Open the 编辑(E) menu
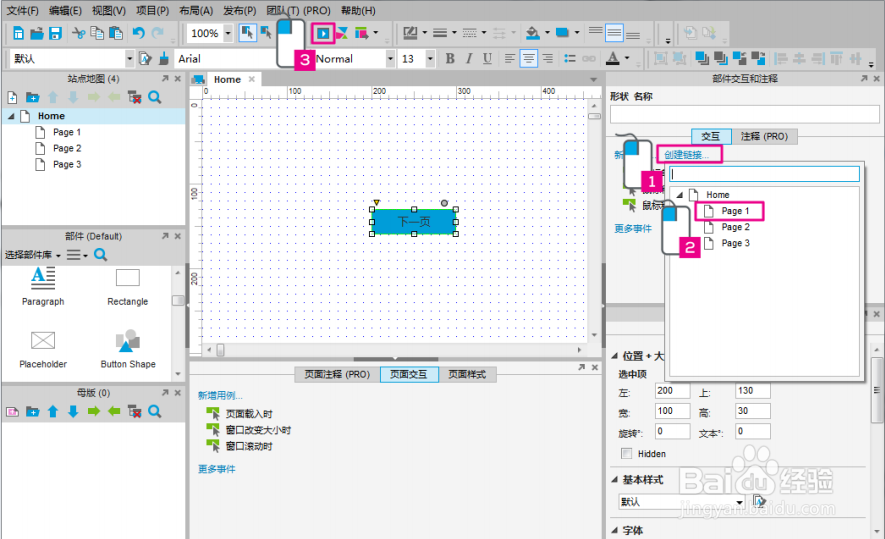This screenshot has width=885, height=539. [x=65, y=11]
